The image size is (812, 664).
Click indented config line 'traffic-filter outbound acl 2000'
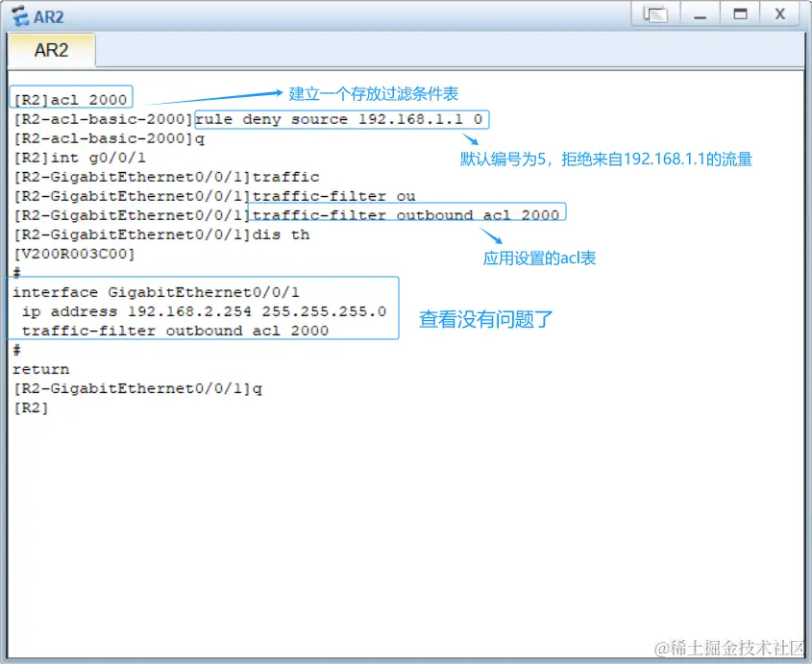[175, 331]
